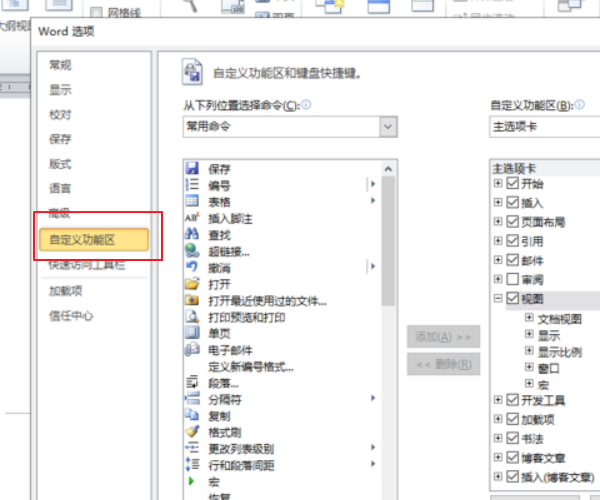Image resolution: width=600 pixels, height=500 pixels.
Task: Open the 校对 options category
Action: [x=60, y=114]
